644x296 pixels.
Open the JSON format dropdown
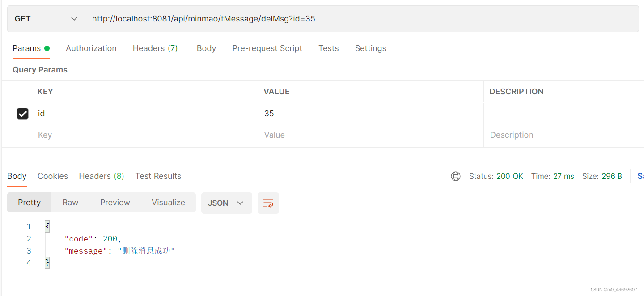(227, 203)
